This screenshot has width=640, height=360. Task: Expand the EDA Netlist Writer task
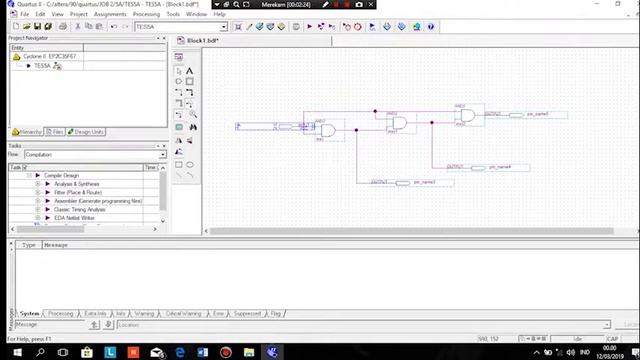(x=38, y=218)
